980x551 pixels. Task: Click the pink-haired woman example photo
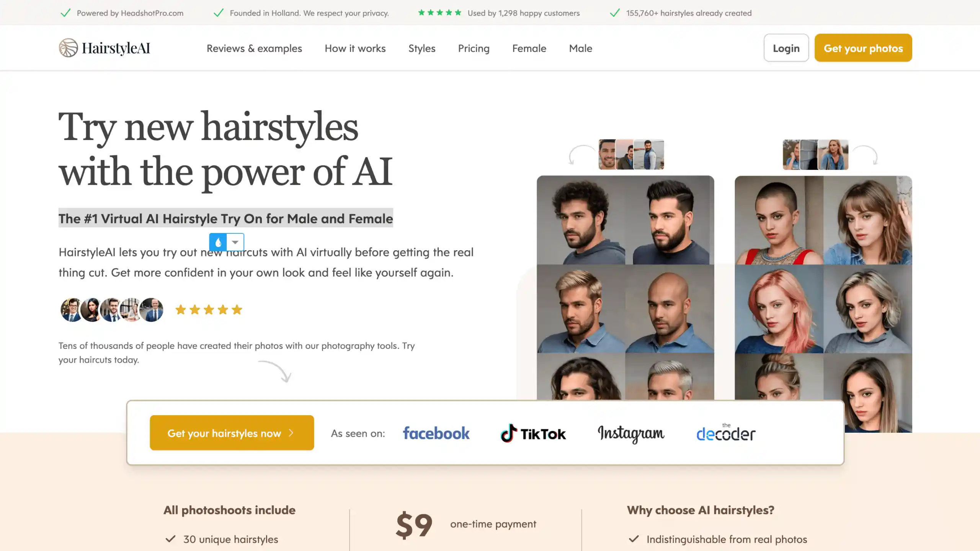coord(779,309)
